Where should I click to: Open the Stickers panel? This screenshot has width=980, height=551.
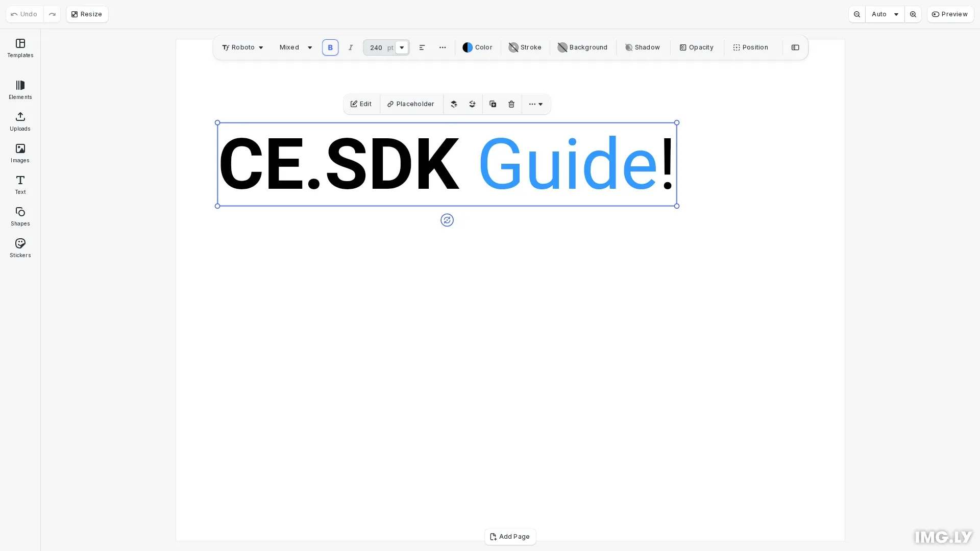click(x=20, y=248)
